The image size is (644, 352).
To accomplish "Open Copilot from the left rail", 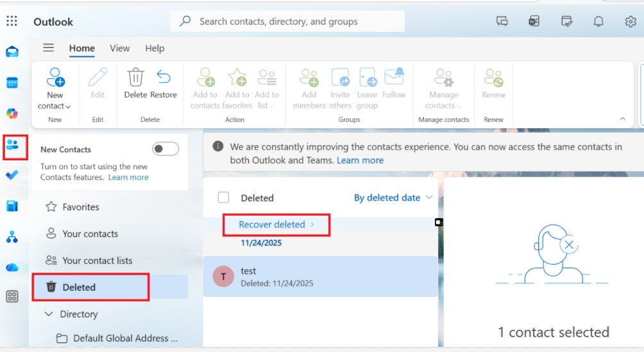I will tap(12, 113).
